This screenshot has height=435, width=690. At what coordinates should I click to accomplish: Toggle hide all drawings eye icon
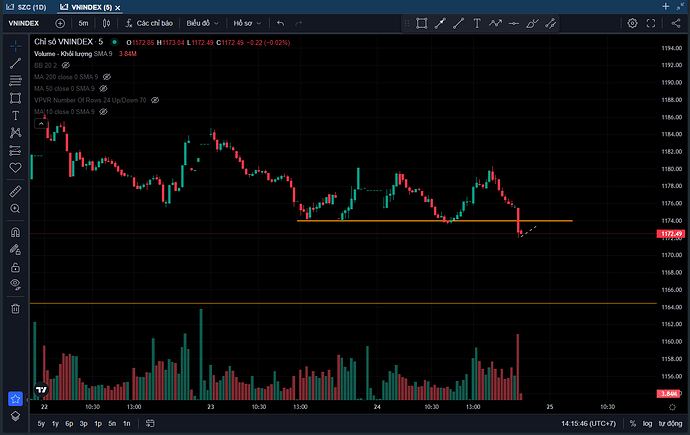(15, 284)
